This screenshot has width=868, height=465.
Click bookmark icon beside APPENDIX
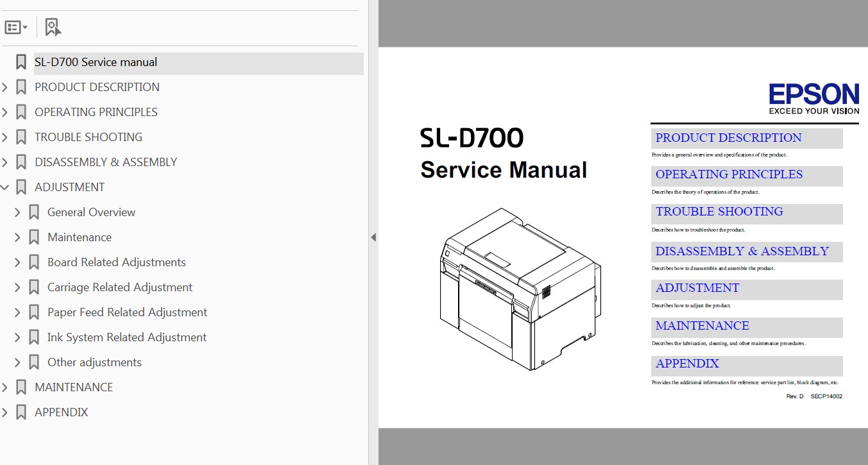(21, 412)
